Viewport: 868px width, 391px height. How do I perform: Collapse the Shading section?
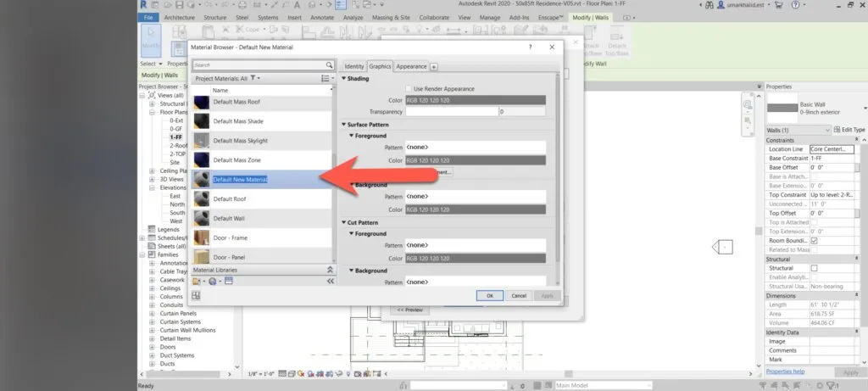click(x=344, y=79)
